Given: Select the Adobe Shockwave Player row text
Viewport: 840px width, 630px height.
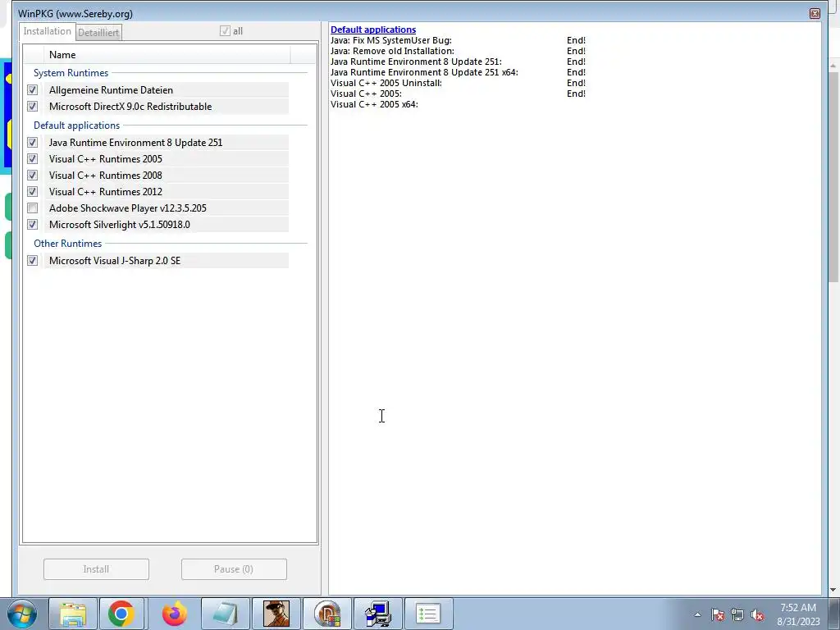Looking at the screenshot, I should 127,208.
